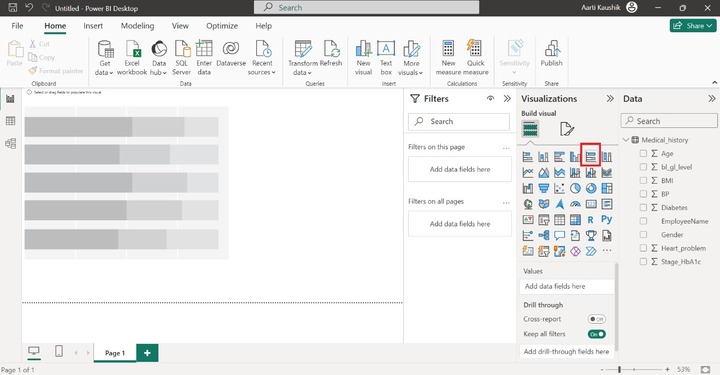
Task: Disable the Keep all filters toggle
Action: pos(596,334)
